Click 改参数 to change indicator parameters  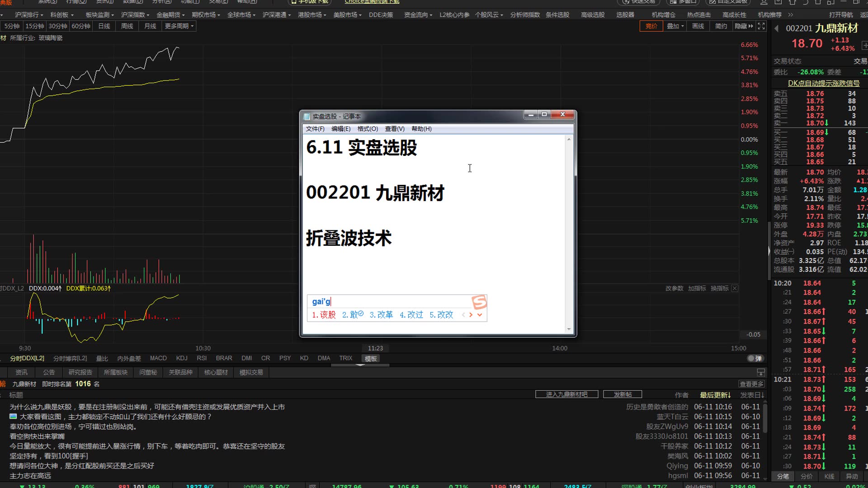click(674, 288)
